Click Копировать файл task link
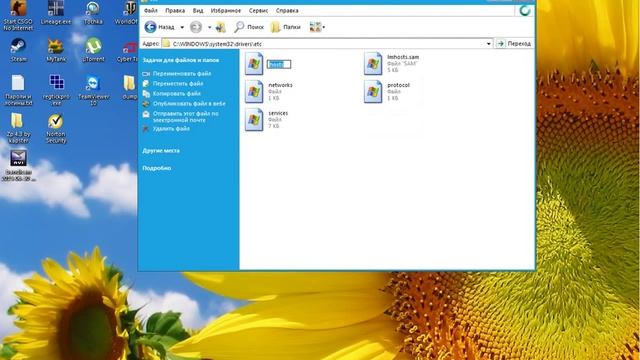The image size is (640, 360). coord(176,93)
